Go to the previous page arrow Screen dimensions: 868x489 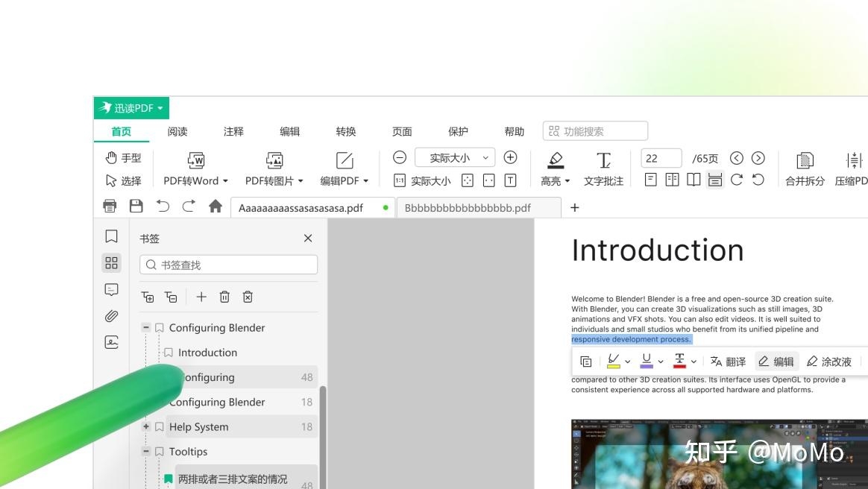pyautogui.click(x=736, y=158)
